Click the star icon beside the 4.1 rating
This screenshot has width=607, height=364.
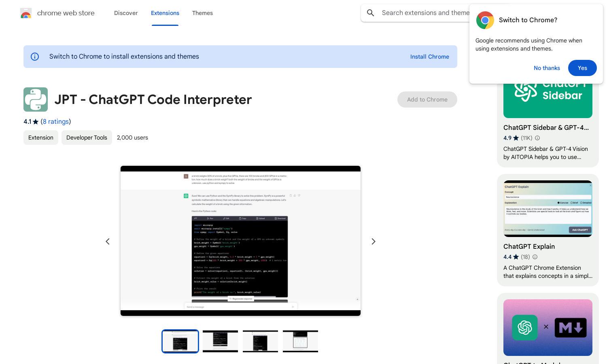(36, 122)
